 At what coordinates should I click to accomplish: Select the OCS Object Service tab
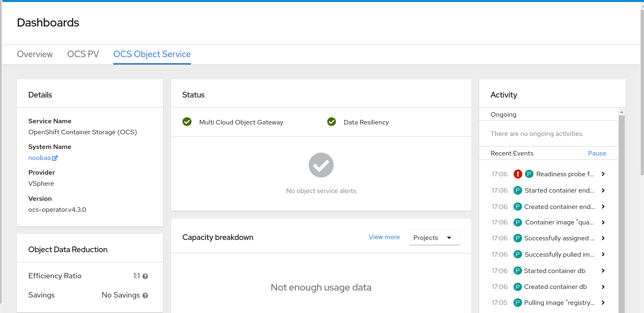click(152, 54)
